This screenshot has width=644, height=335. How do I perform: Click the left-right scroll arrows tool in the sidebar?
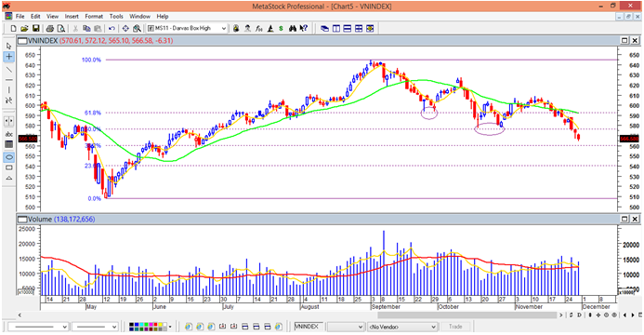(x=9, y=121)
